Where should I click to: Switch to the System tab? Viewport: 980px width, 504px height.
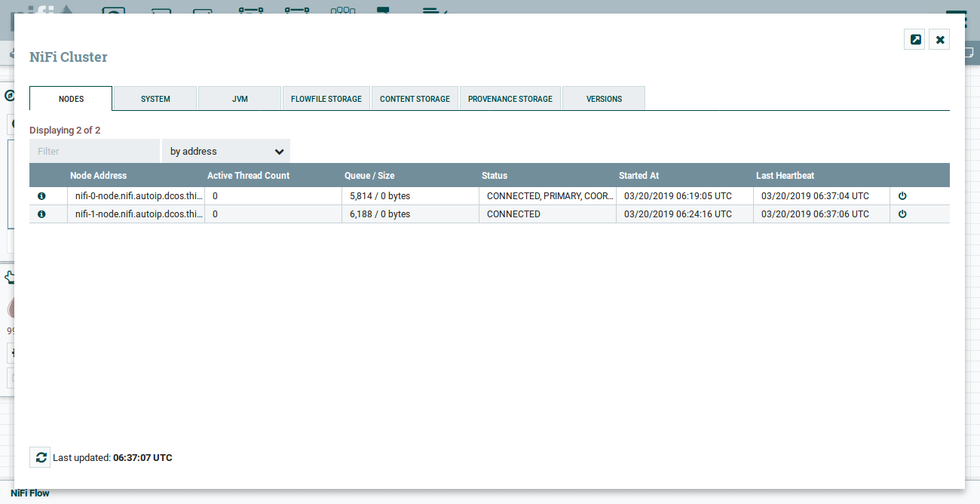tap(155, 99)
